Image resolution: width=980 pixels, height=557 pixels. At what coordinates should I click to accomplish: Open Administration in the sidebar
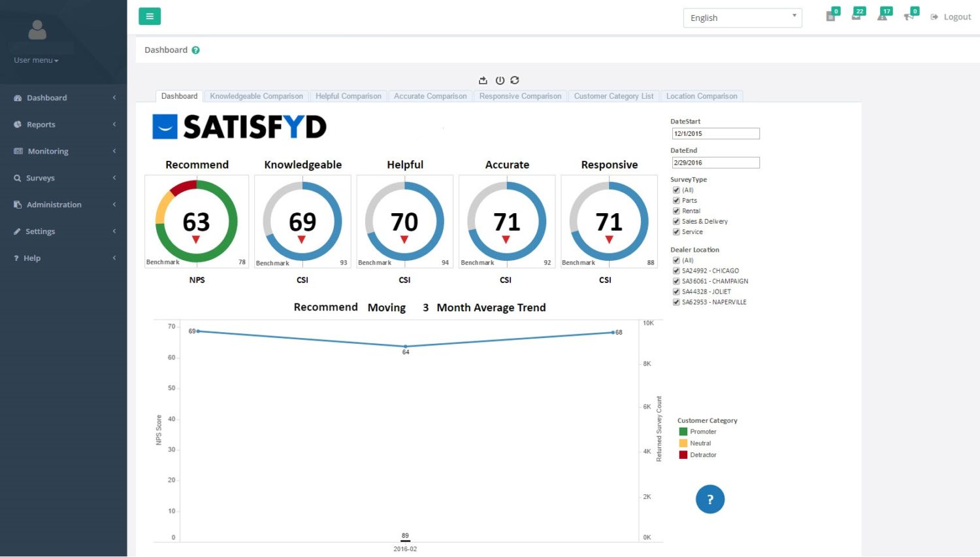[x=54, y=205]
